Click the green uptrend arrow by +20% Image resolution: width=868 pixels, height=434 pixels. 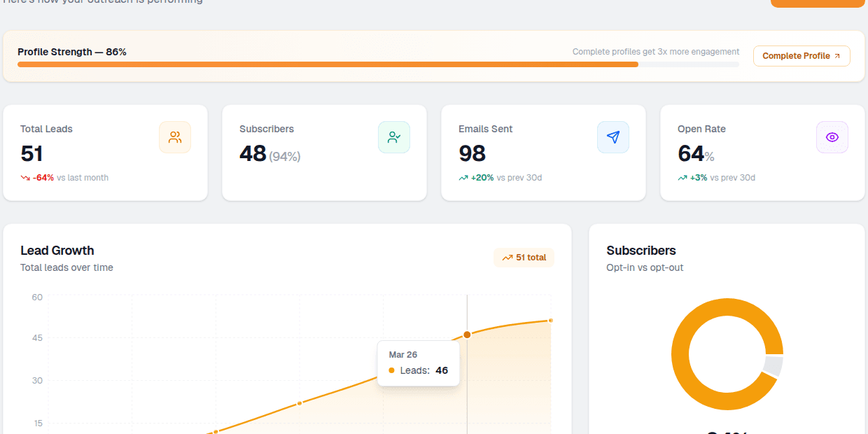pyautogui.click(x=463, y=178)
